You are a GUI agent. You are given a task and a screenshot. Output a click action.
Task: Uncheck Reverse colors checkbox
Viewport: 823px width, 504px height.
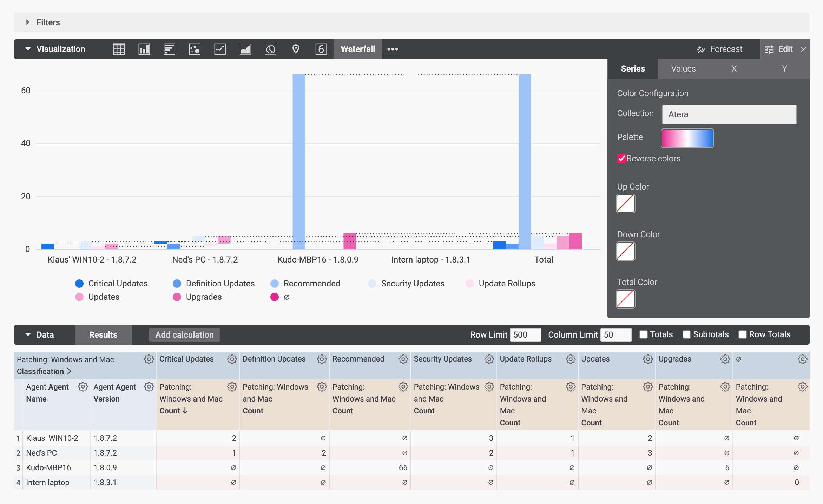coord(621,159)
